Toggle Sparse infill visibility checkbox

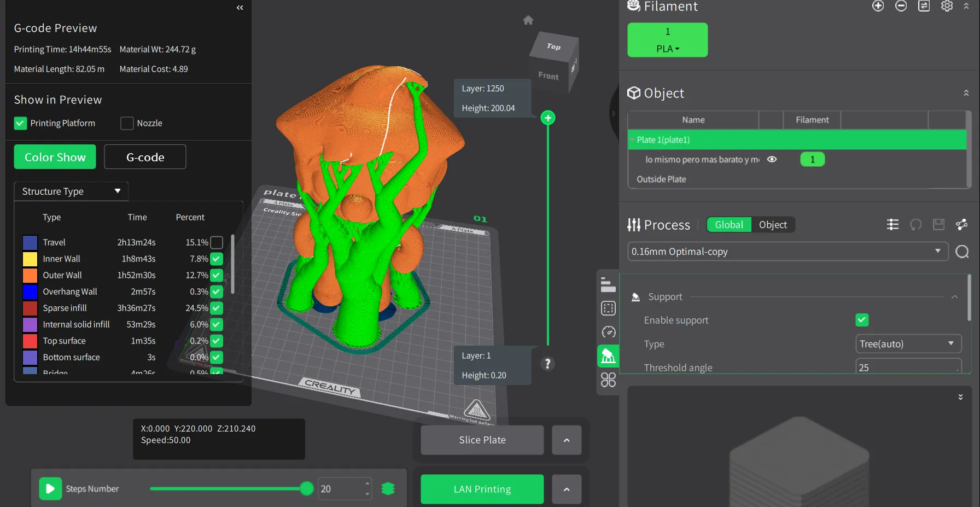(217, 308)
